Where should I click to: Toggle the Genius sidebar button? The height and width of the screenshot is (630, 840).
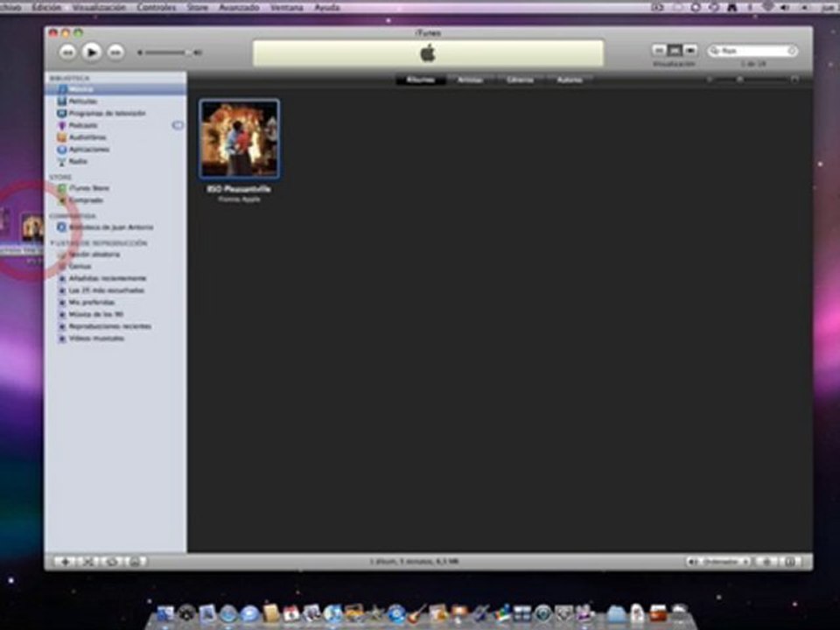pos(789,562)
